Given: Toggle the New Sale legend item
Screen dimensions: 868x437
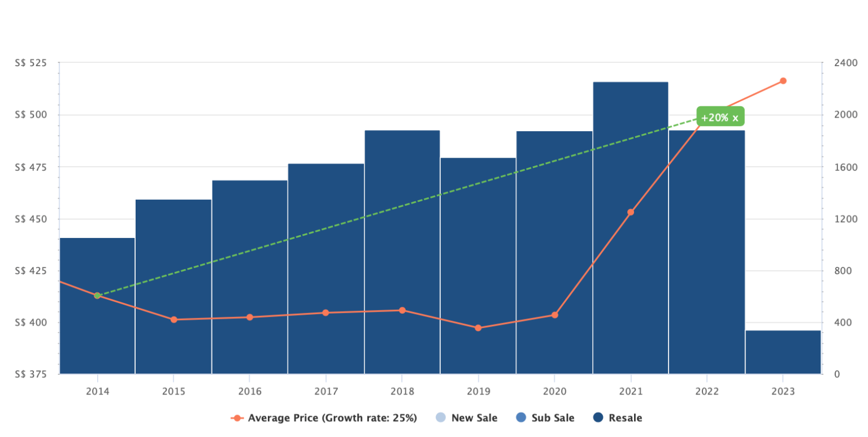Looking at the screenshot, I should 474,418.
